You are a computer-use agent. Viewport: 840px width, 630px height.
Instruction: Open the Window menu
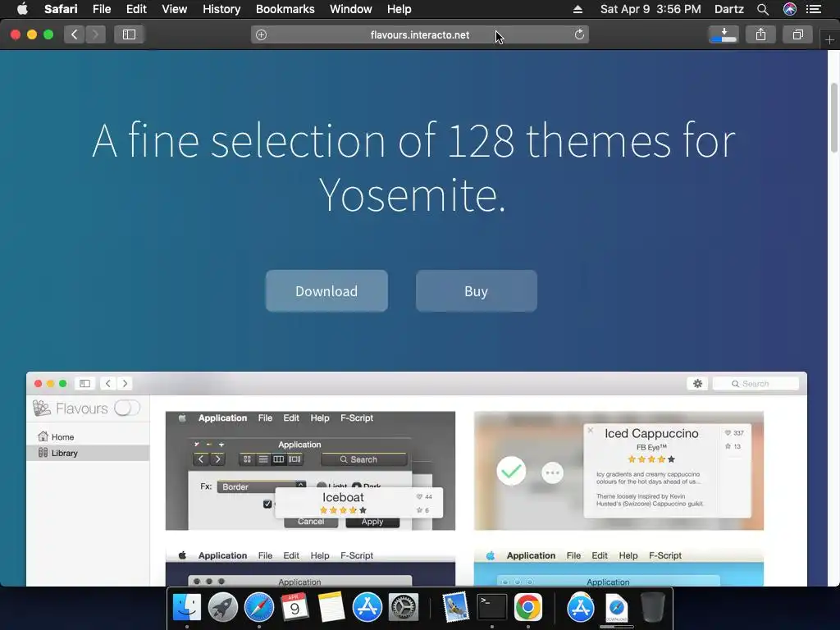click(350, 9)
